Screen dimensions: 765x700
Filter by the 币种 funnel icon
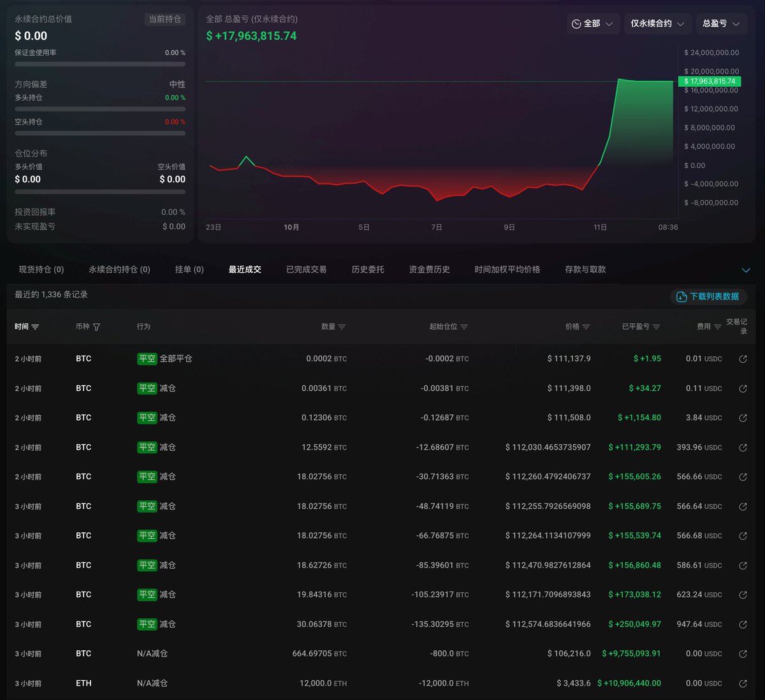tap(96, 327)
